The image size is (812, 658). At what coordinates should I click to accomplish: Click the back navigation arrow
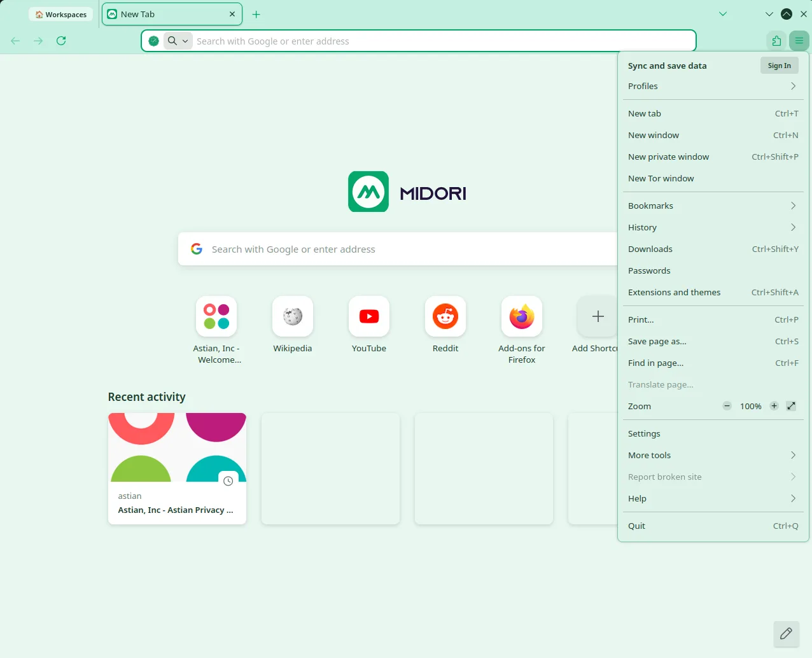tap(15, 41)
